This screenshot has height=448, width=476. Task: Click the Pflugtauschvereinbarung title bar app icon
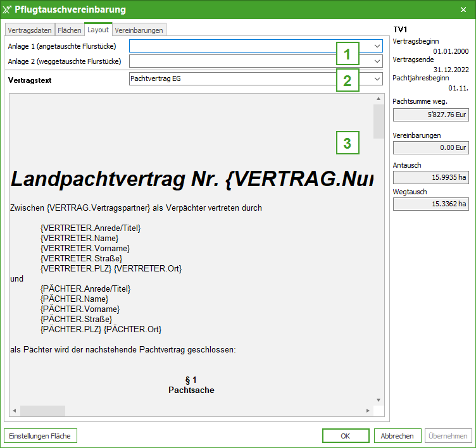point(8,9)
